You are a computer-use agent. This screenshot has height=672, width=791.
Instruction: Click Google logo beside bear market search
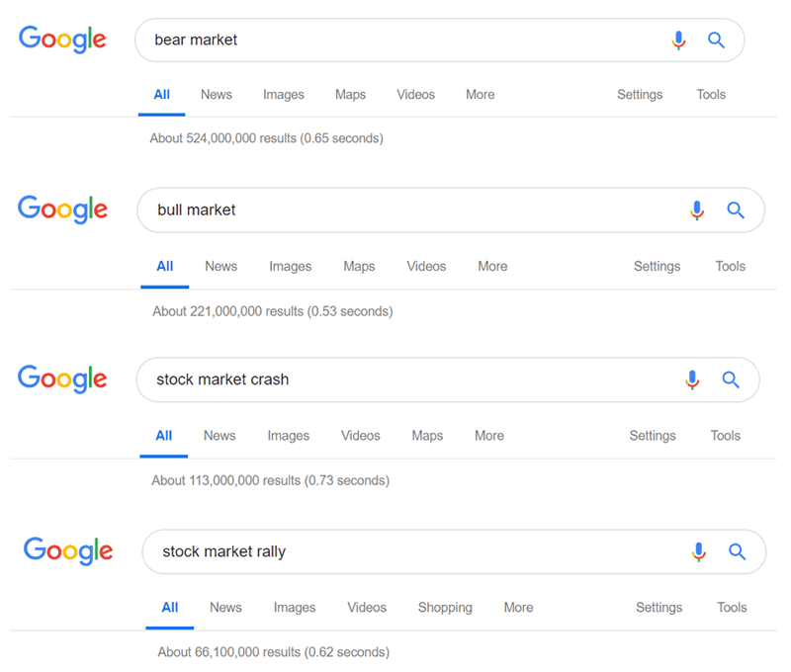62,40
